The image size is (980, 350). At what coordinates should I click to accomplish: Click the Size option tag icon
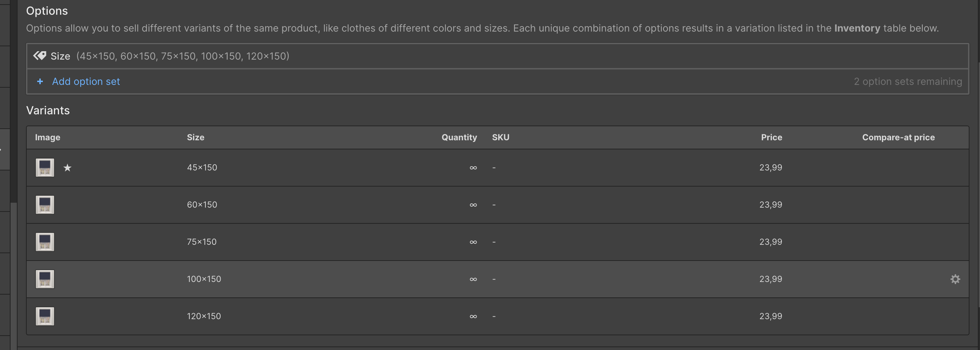click(x=40, y=56)
